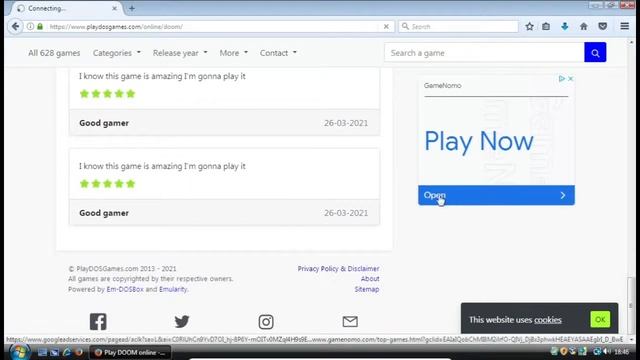Open the All 628 games link
Image resolution: width=640 pixels, height=360 pixels.
[x=54, y=53]
